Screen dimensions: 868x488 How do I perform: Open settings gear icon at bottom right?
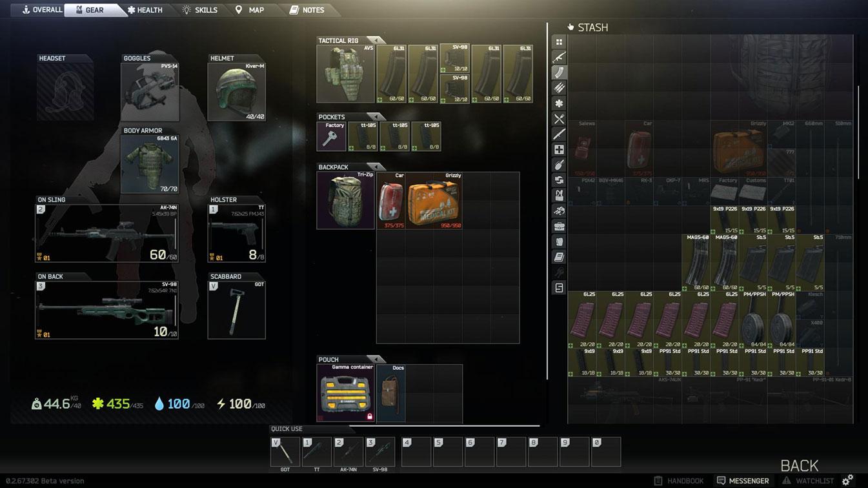pos(847,480)
